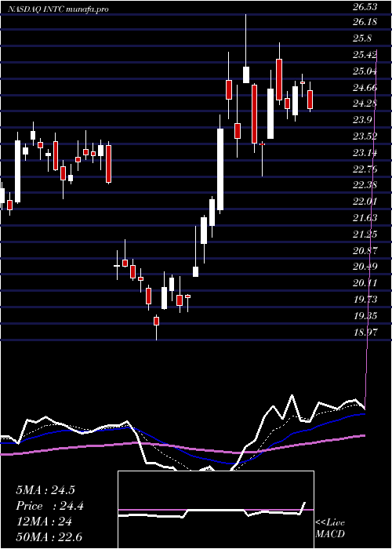The height and width of the screenshot is (549, 392).
Task: Select the 20.49 price axis label
Action: click(365, 267)
